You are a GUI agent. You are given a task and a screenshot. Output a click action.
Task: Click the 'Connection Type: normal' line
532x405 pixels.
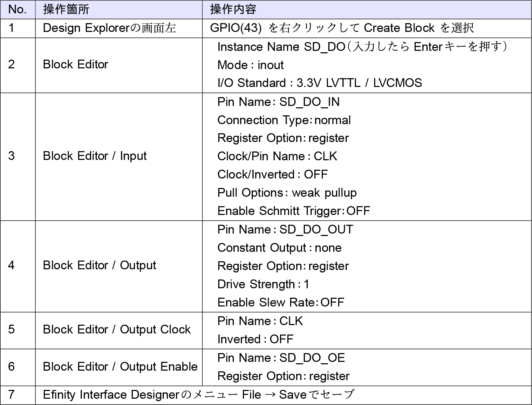[x=284, y=120]
